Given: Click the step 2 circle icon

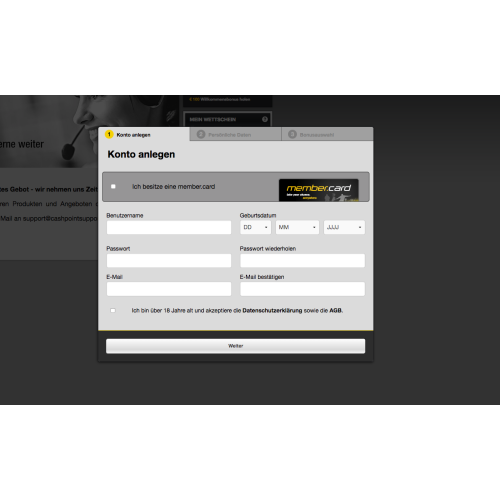Looking at the screenshot, I should click(x=201, y=134).
